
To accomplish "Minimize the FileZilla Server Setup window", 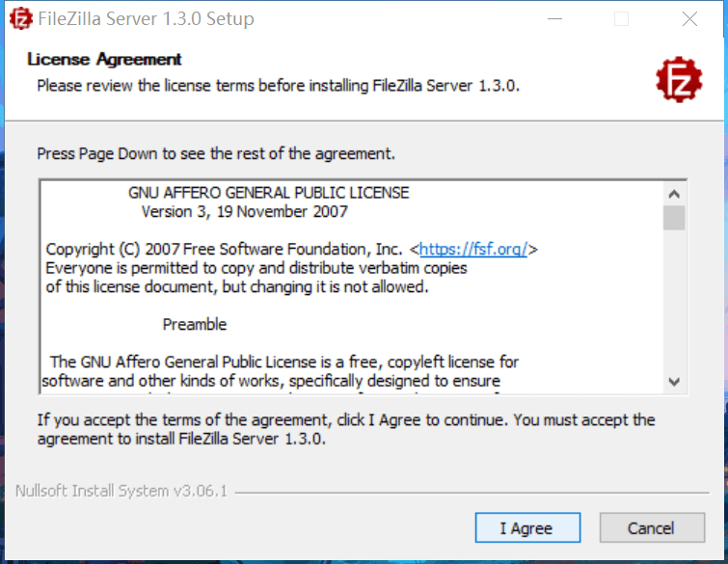I will [554, 19].
